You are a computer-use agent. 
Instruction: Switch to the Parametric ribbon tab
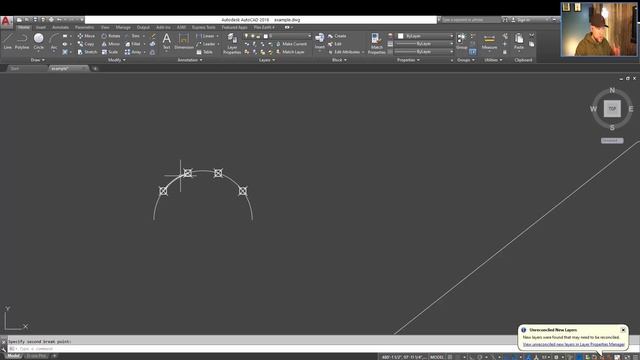point(84,27)
